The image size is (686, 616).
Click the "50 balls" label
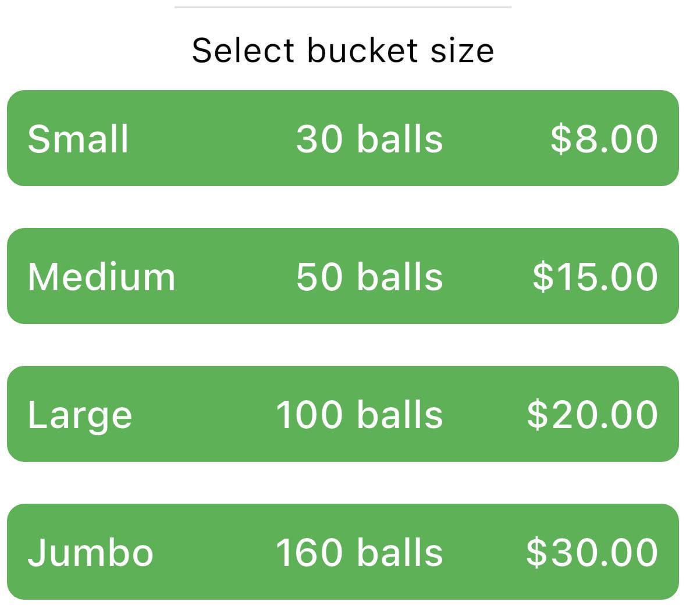coord(369,277)
